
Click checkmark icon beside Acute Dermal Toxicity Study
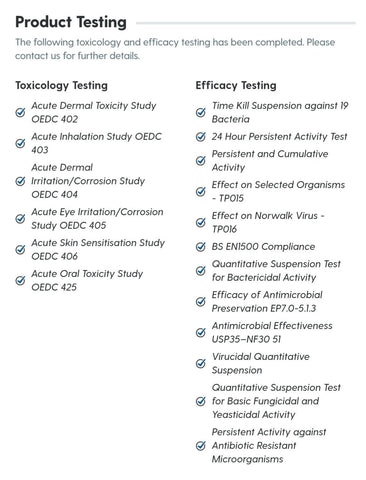tap(20, 112)
